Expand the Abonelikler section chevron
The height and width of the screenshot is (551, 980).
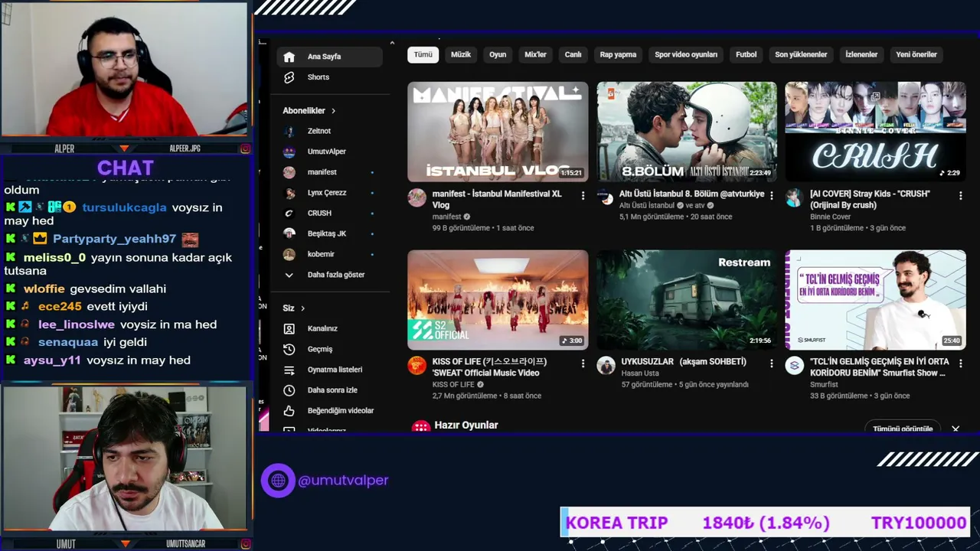click(x=333, y=111)
